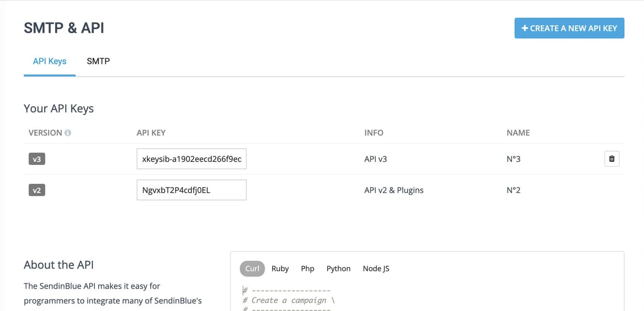Image resolution: width=644 pixels, height=311 pixels.
Task: Click the '# Create a campaign' code line
Action: (x=289, y=300)
